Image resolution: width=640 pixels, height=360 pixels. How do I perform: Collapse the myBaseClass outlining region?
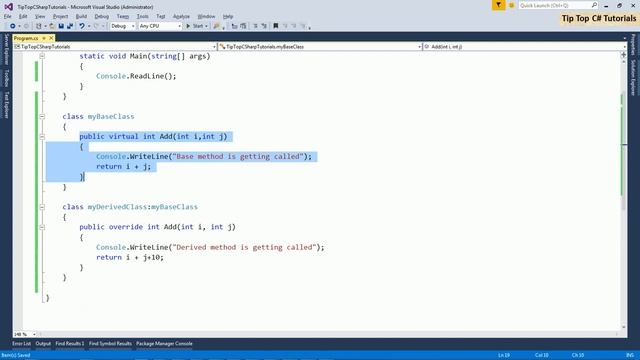42,116
